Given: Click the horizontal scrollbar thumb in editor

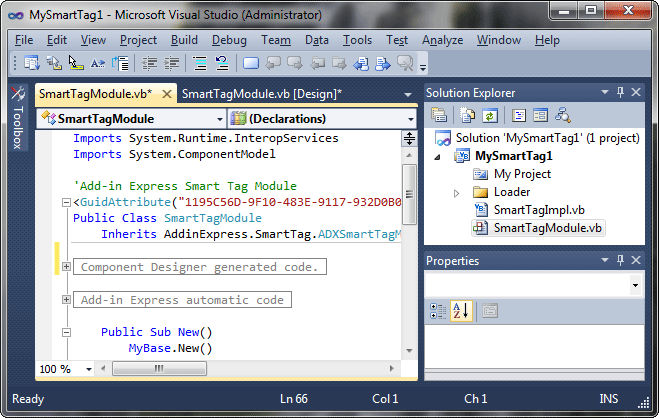Looking at the screenshot, I should 159,369.
